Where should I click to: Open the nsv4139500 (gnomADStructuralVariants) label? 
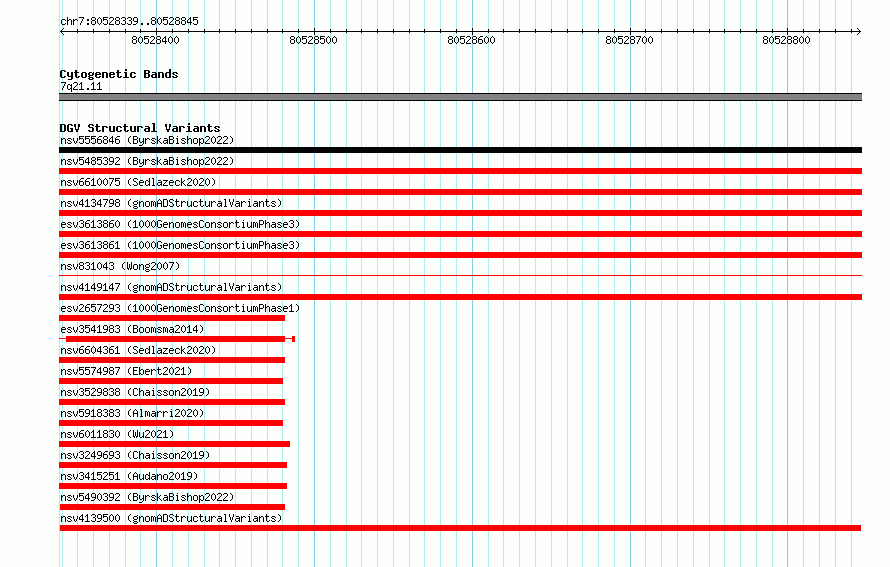(171, 518)
